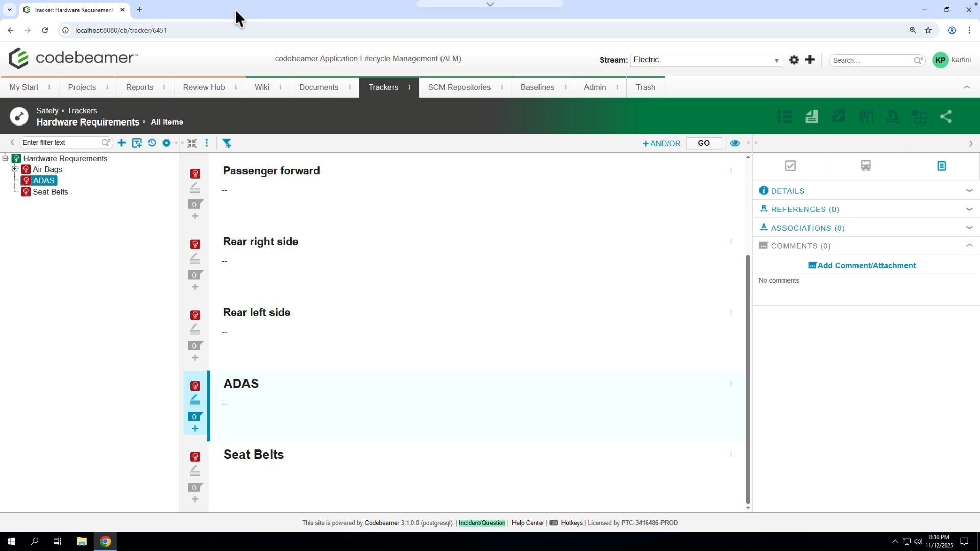980x551 pixels.
Task: Open the share icon in the green toolbar
Action: 946,116
